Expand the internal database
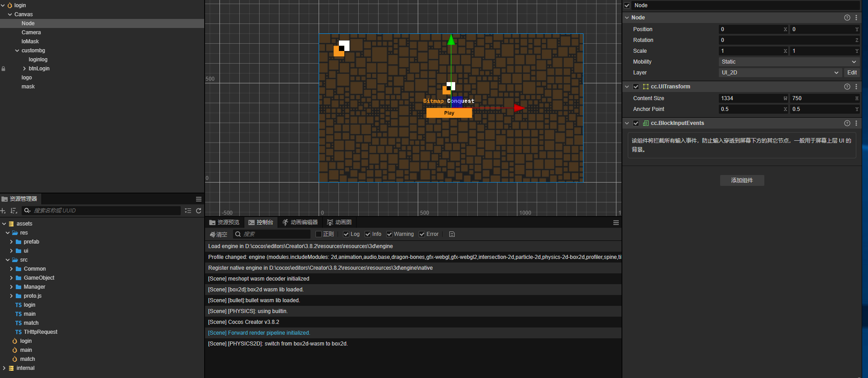This screenshot has height=378, width=868. pyautogui.click(x=4, y=368)
